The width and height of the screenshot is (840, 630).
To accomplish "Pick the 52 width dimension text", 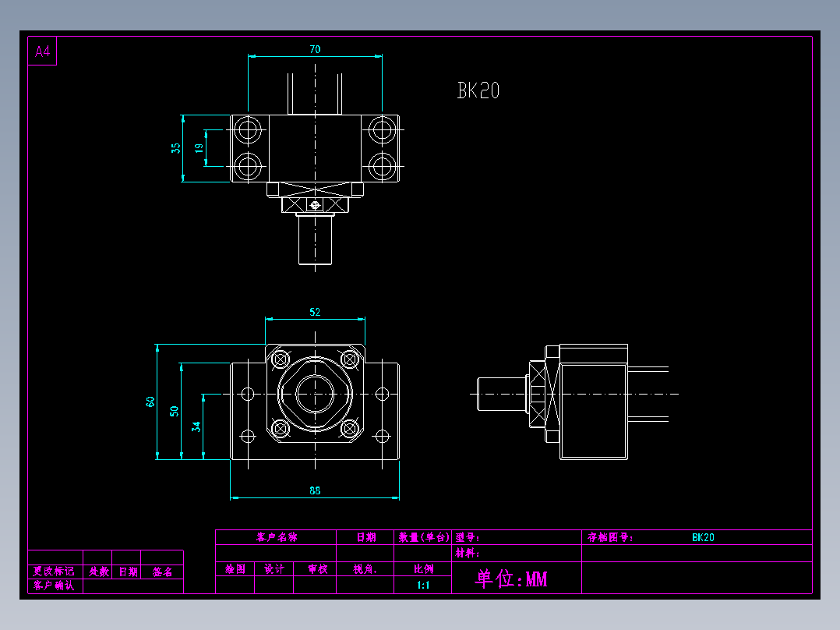I will coord(315,312).
